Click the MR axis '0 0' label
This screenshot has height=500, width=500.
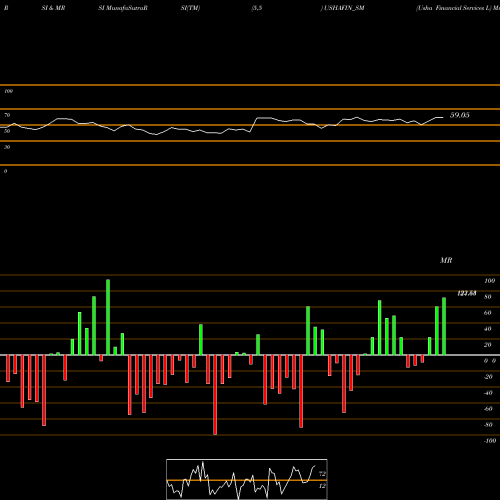coord(490,361)
